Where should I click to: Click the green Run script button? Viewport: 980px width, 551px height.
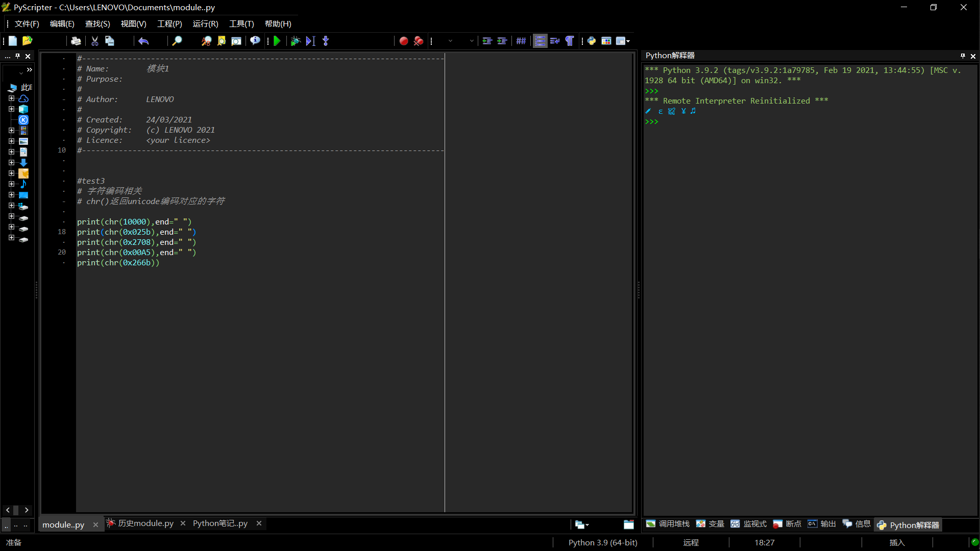(277, 41)
